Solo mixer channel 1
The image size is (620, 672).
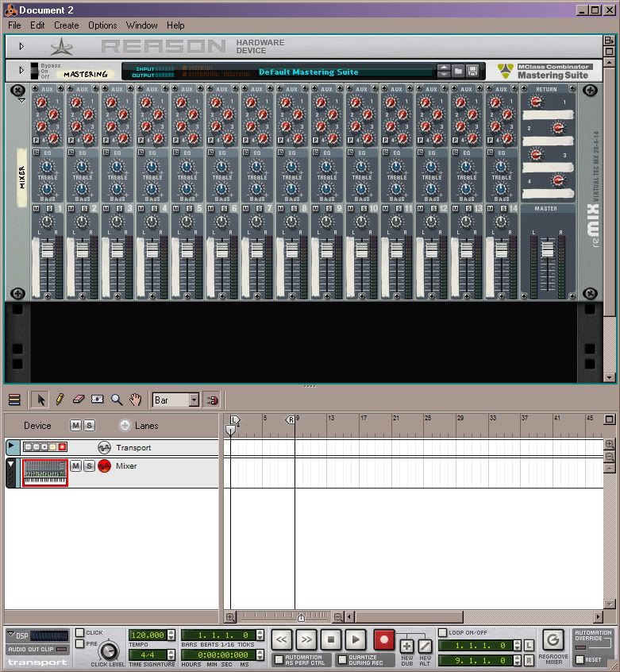[50, 208]
